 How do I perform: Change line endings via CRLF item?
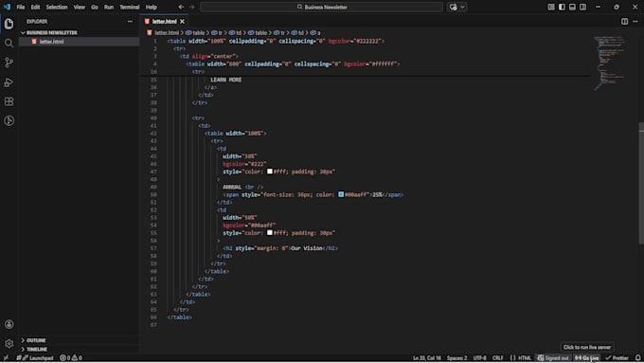point(498,358)
